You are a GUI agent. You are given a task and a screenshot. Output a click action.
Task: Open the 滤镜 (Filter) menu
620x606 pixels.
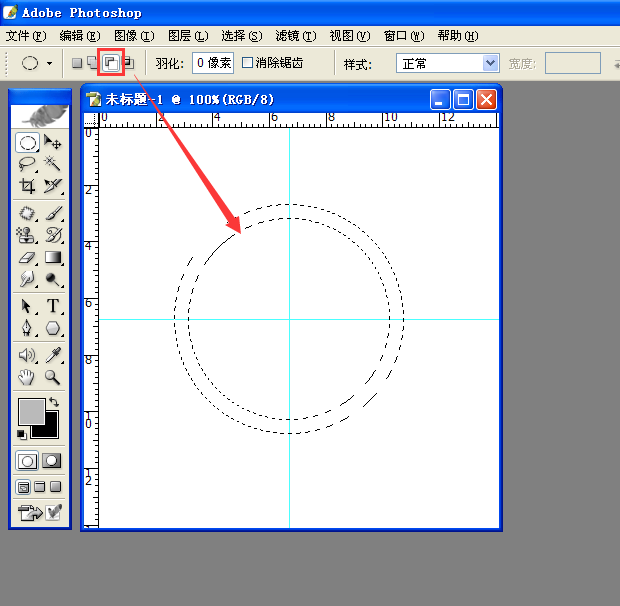coord(296,36)
